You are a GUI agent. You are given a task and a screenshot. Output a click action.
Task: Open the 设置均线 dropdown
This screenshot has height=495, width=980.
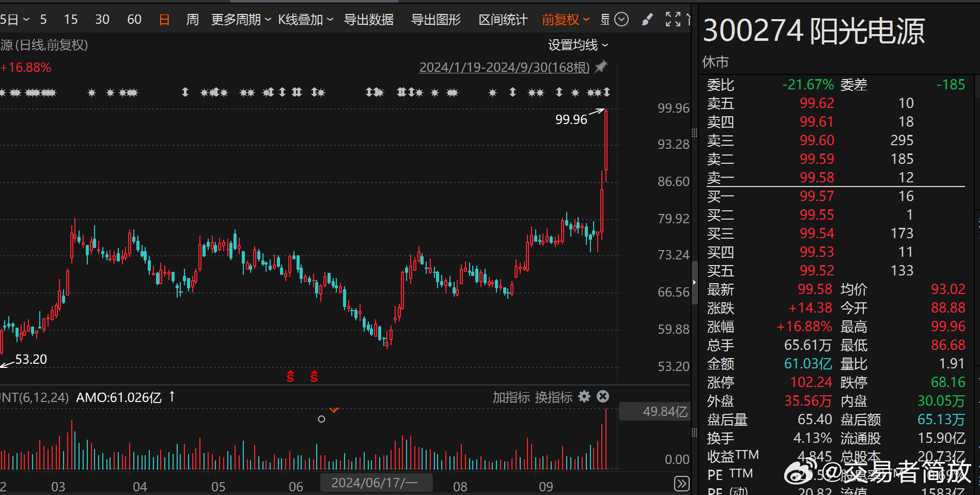pos(578,45)
